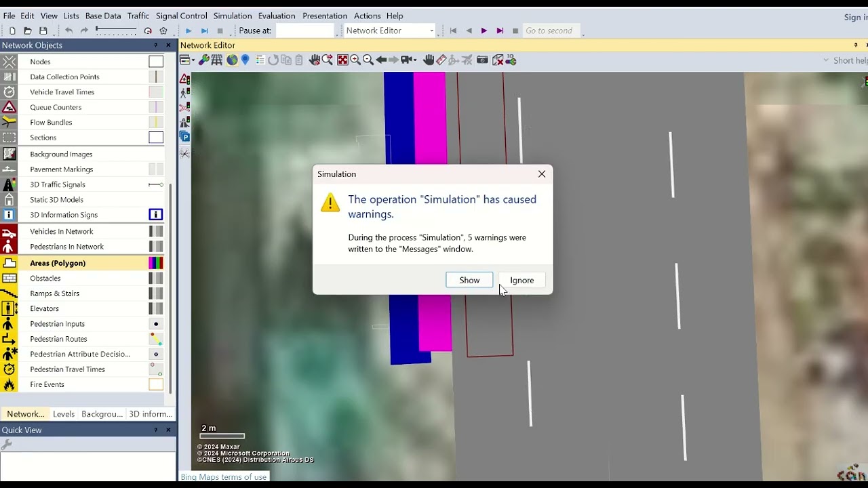868x488 pixels.
Task: Toggle Pedestrians In Network visibility icon
Action: pos(9,247)
